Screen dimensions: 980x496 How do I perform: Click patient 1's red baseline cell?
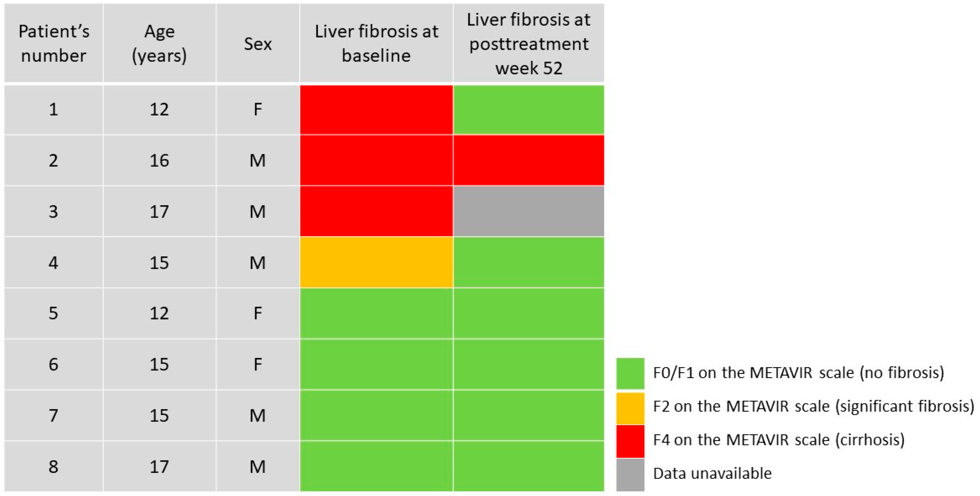pos(376,109)
